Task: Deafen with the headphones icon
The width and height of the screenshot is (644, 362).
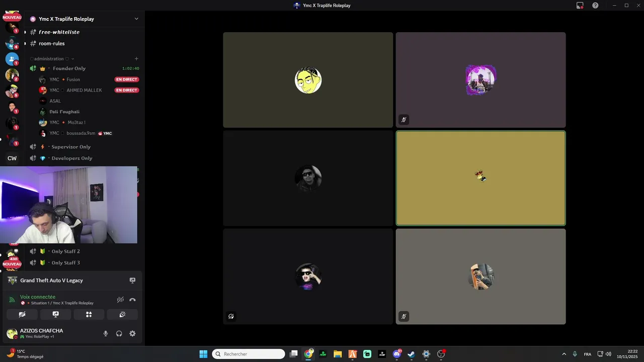Action: pyautogui.click(x=119, y=333)
